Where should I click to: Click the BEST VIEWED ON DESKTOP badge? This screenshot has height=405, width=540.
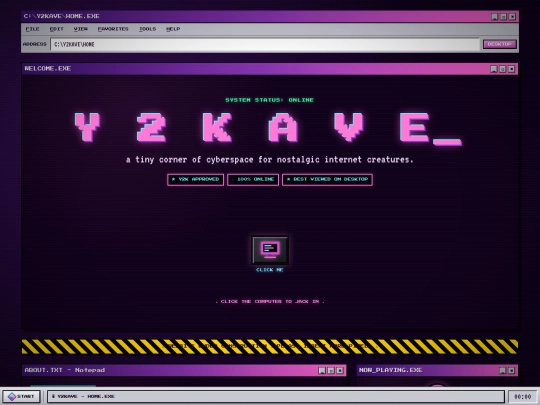pyautogui.click(x=327, y=179)
